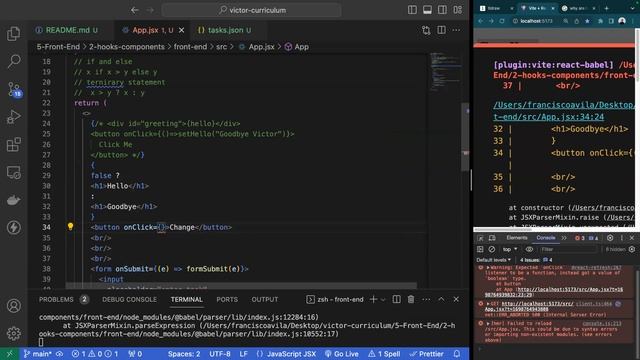Toggle live expression eye in console
This screenshot has width=640, height=360.
click(529, 249)
